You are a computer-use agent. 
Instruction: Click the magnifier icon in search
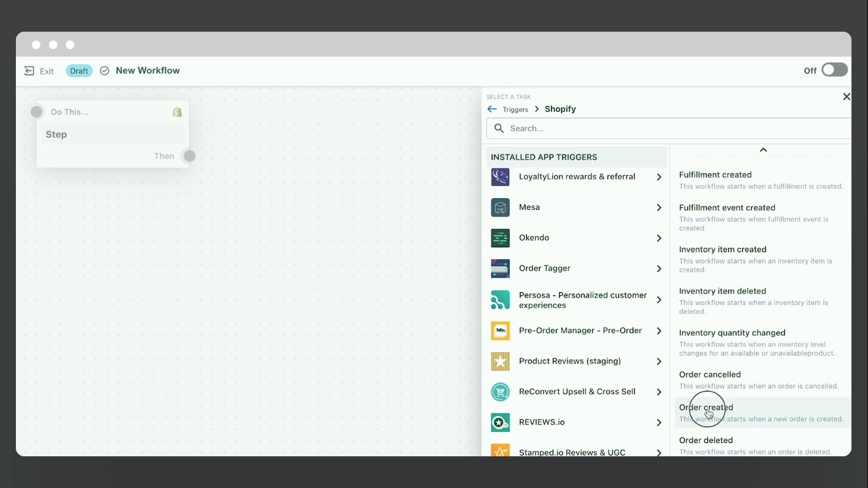(499, 128)
